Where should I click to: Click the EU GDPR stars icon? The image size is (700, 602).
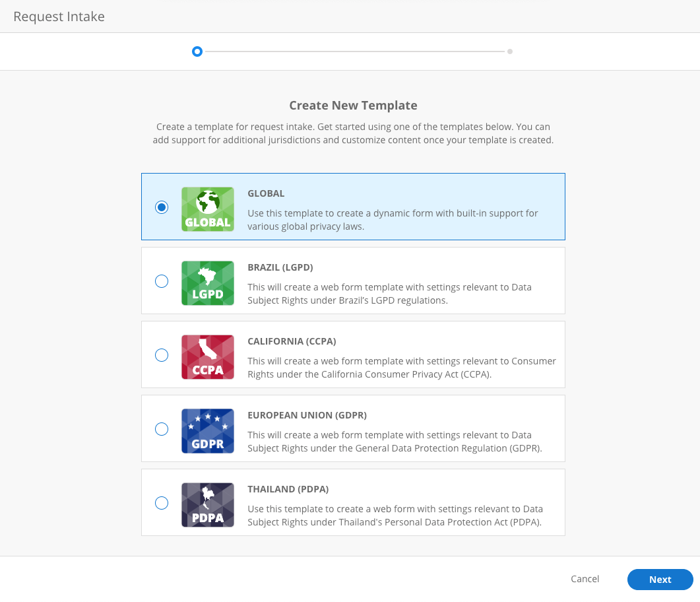coord(207,430)
